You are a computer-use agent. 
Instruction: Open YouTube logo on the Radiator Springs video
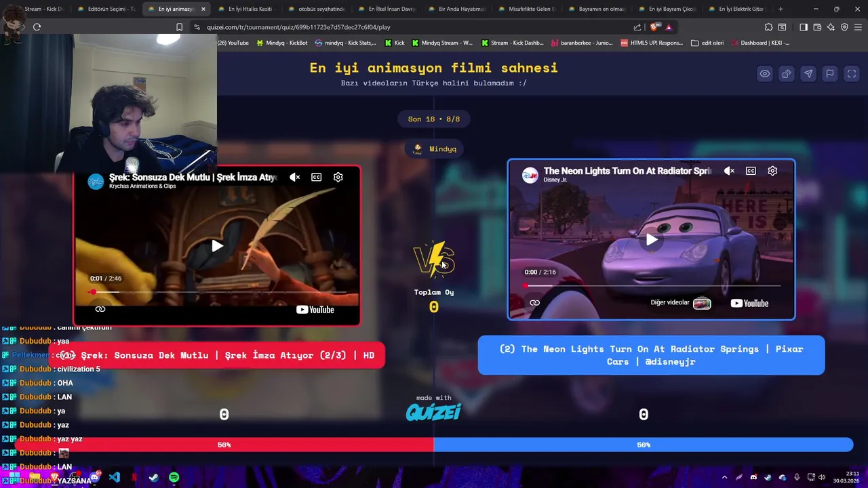coord(749,303)
